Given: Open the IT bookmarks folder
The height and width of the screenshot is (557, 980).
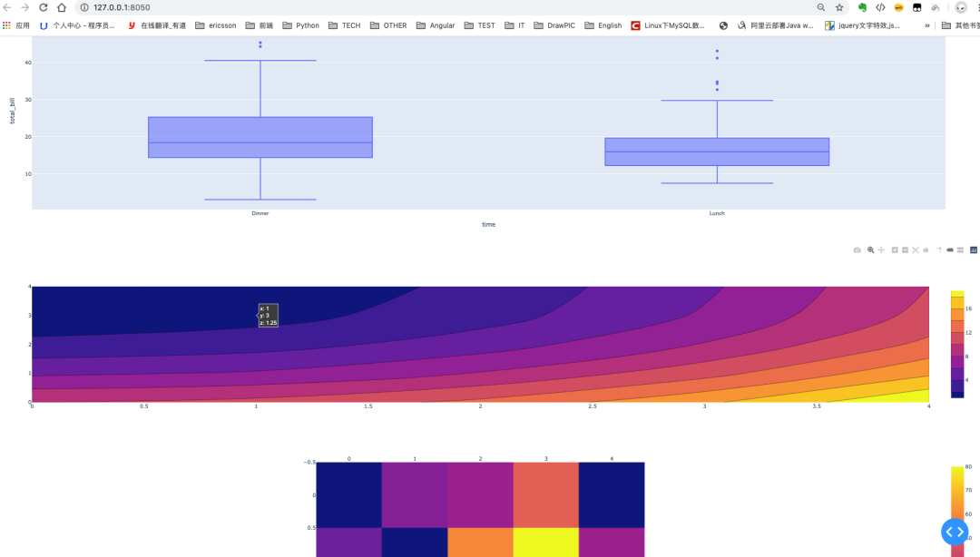Looking at the screenshot, I should (x=515, y=25).
